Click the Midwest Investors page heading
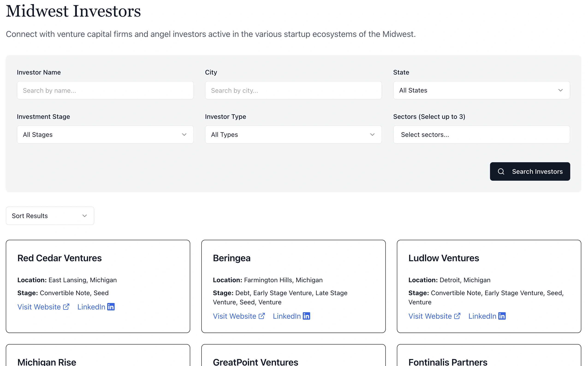588x366 pixels. click(73, 11)
